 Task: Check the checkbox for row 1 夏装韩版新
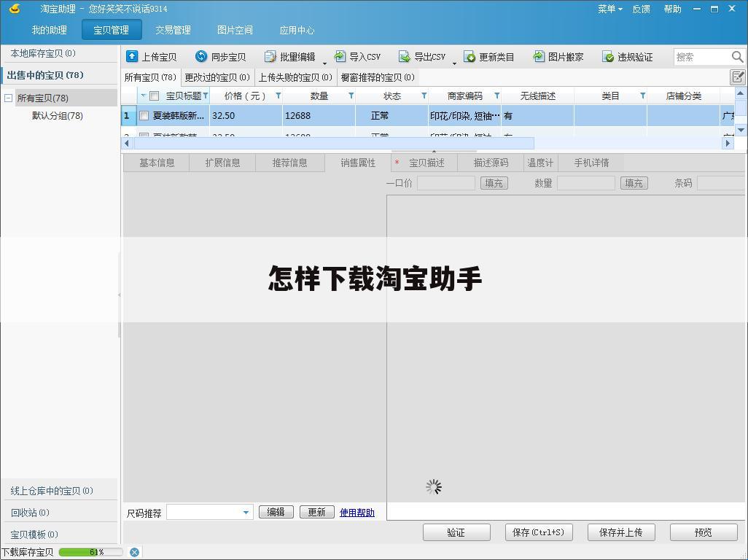144,115
